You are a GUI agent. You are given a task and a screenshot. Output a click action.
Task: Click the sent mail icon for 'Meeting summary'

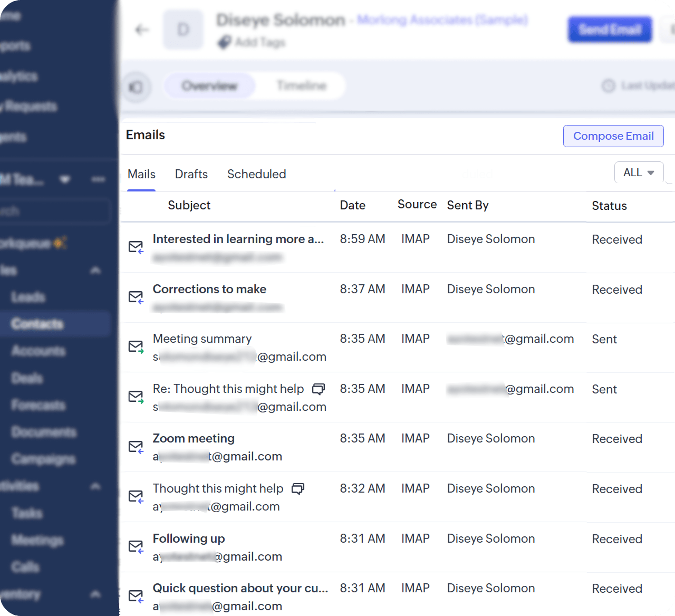136,346
